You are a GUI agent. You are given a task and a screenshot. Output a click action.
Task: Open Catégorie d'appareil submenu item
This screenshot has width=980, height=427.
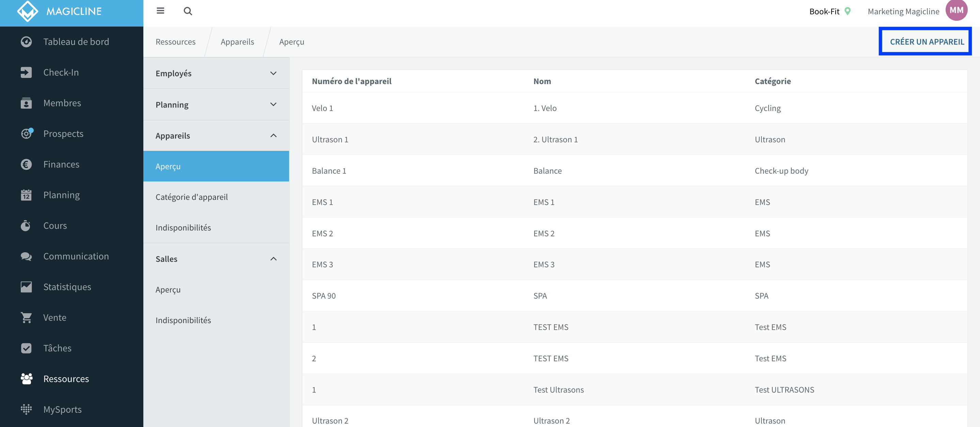tap(216, 197)
